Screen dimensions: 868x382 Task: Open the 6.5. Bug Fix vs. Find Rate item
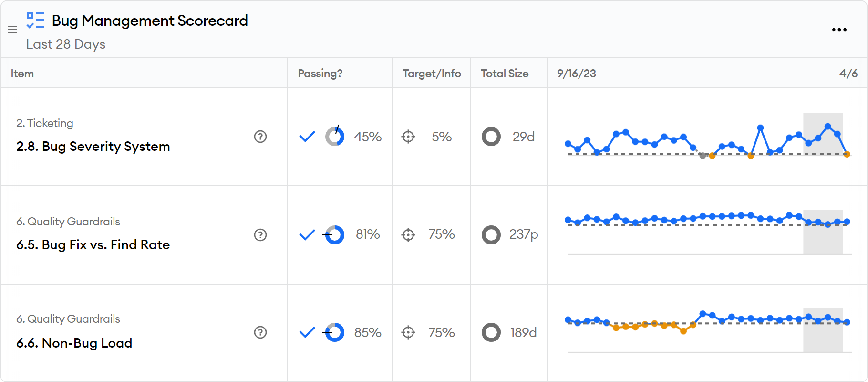(x=93, y=245)
